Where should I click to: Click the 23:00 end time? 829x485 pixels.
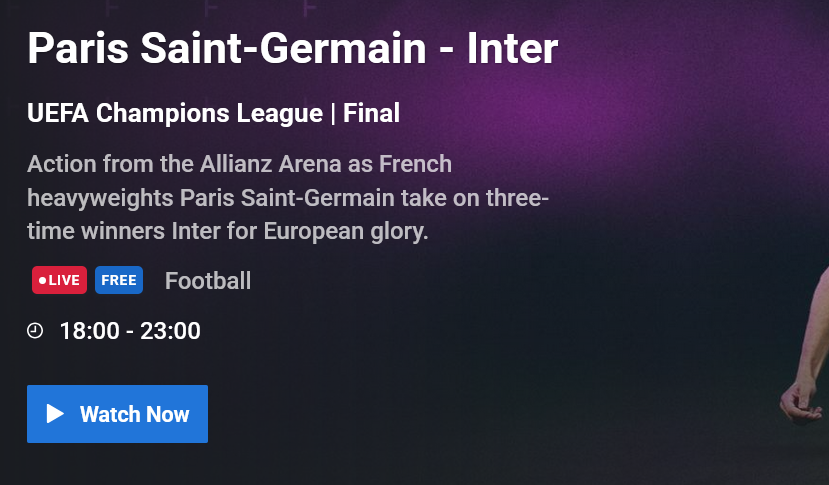(x=170, y=331)
